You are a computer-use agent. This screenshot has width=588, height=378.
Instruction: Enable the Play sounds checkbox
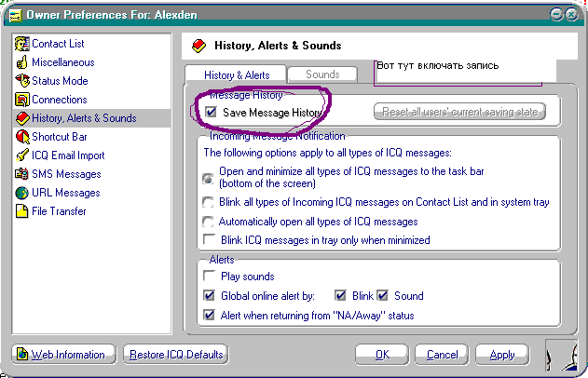pyautogui.click(x=210, y=277)
